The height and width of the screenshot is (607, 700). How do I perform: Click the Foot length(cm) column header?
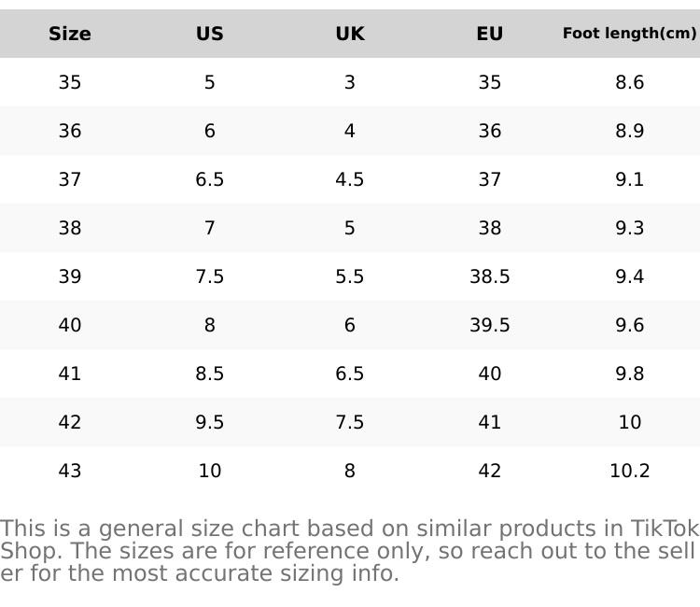pos(629,34)
